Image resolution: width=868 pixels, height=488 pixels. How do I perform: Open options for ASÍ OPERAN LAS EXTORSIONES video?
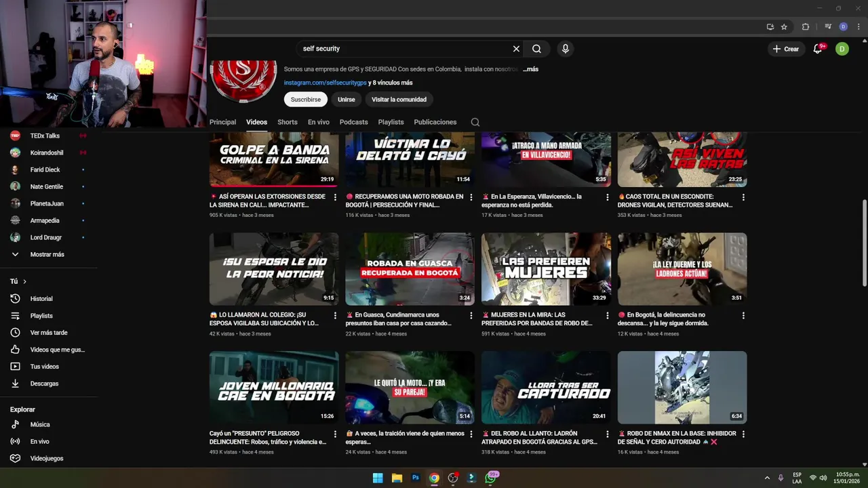tap(335, 197)
